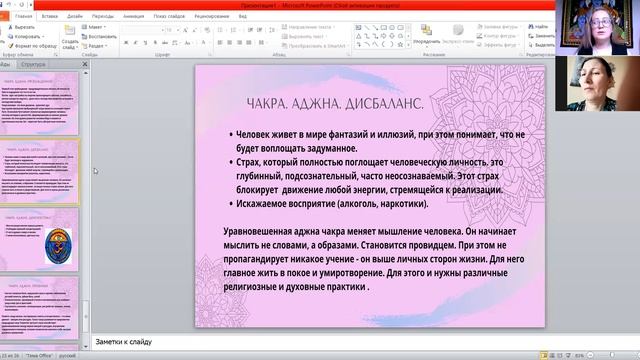Click the Quick Styles (Экспресс-стили) button

click(x=458, y=34)
